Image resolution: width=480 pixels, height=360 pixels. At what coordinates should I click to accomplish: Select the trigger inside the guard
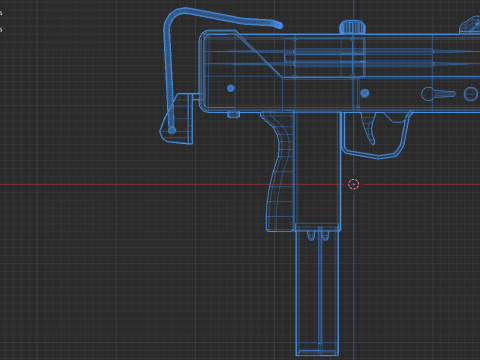pyautogui.click(x=369, y=128)
